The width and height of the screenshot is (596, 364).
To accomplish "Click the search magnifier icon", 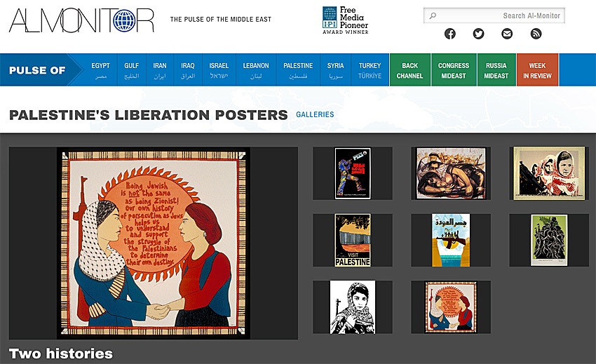I will [x=433, y=15].
